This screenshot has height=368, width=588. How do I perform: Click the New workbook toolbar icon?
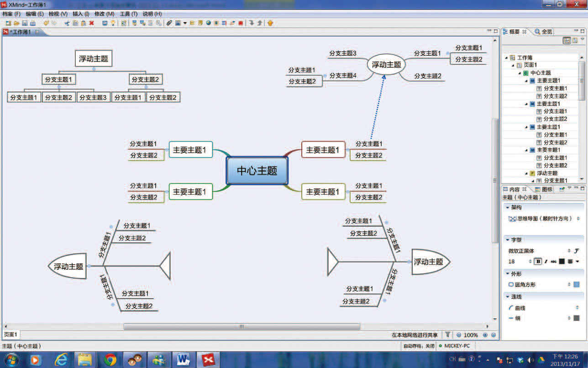8,23
